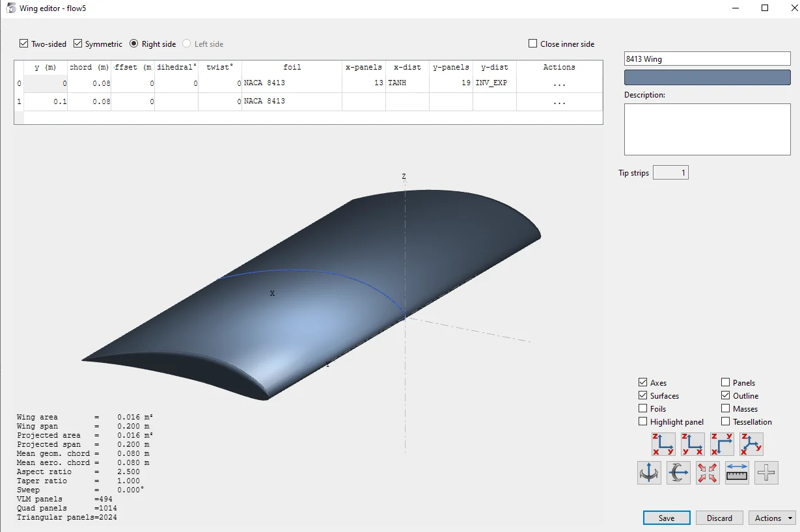Select the first x-y front view icon
Screen dimensions: 800x532
click(x=663, y=444)
